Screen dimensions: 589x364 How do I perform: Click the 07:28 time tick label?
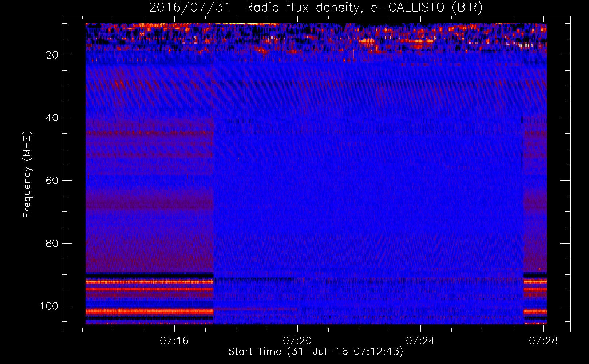[543, 341]
